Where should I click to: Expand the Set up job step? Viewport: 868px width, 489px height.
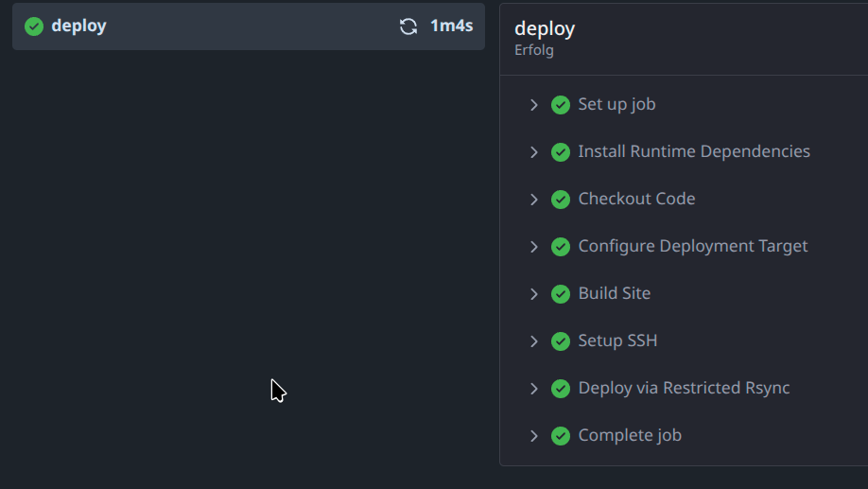534,105
